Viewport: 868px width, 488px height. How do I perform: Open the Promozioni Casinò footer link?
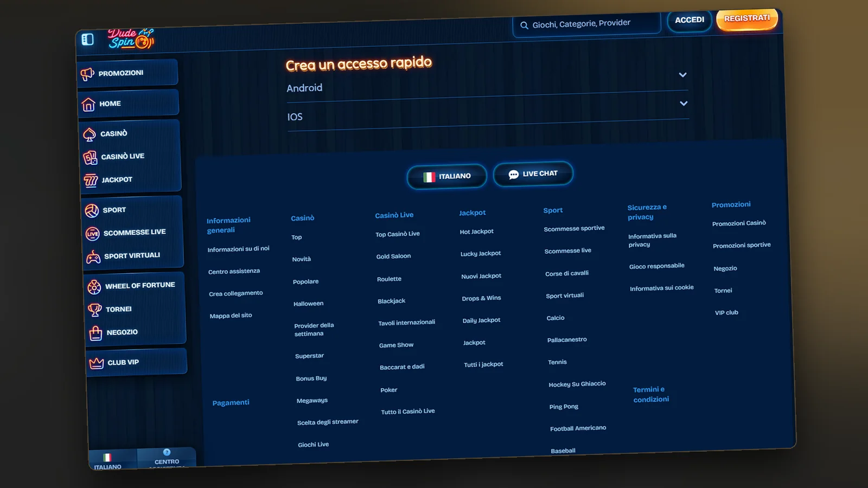pyautogui.click(x=739, y=223)
